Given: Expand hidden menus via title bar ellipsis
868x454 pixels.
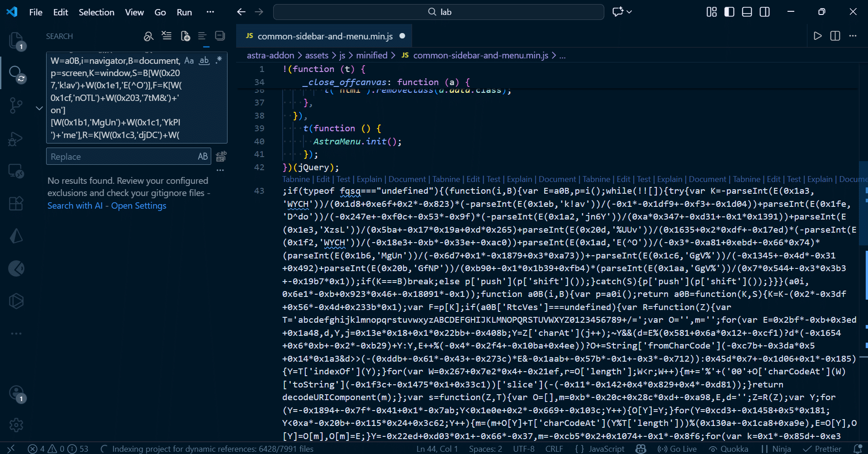Looking at the screenshot, I should pyautogui.click(x=210, y=12).
